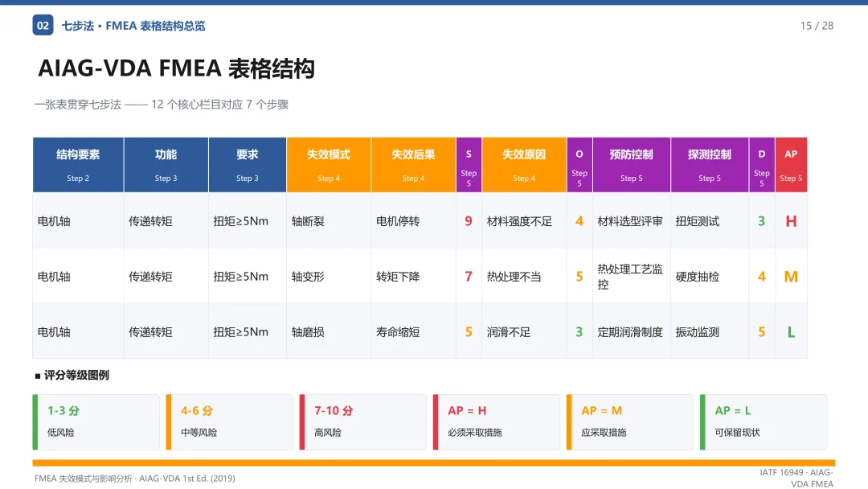Click the 评分等级图例 legend heading

[x=72, y=375]
